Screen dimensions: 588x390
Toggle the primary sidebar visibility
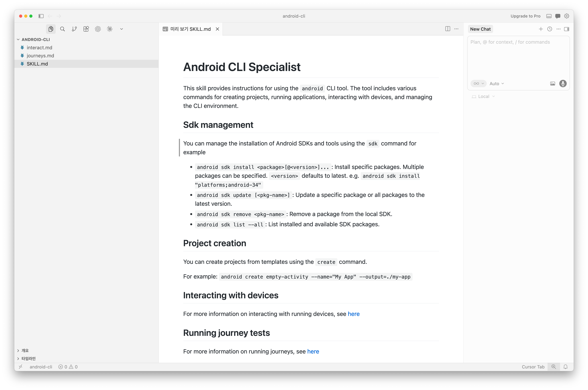[x=41, y=16]
